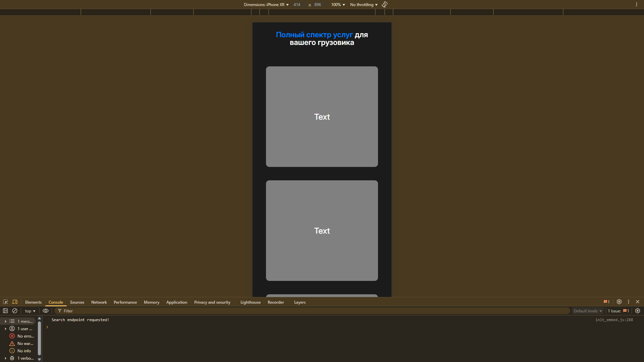The height and width of the screenshot is (362, 644).
Task: Toggle the console sidebar panel icon
Action: 5,311
